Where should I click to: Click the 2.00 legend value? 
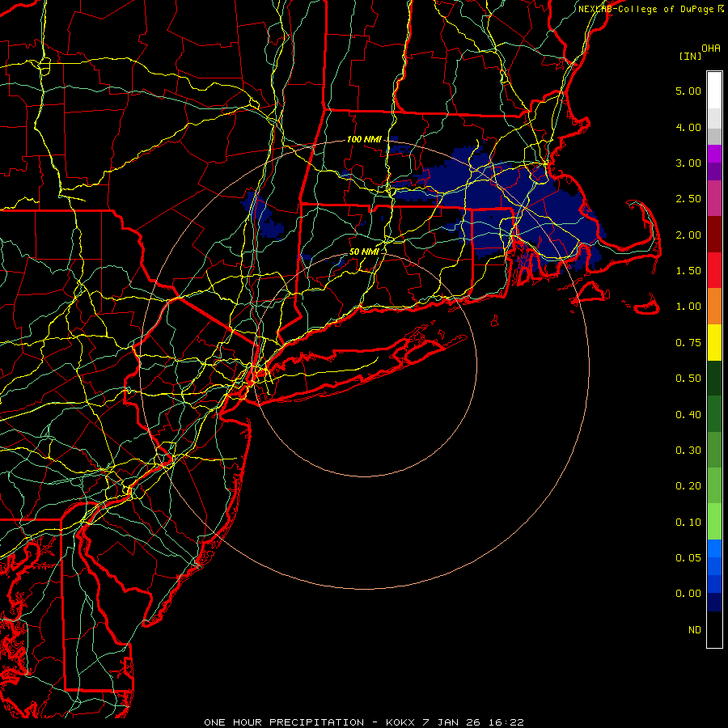[x=688, y=235]
